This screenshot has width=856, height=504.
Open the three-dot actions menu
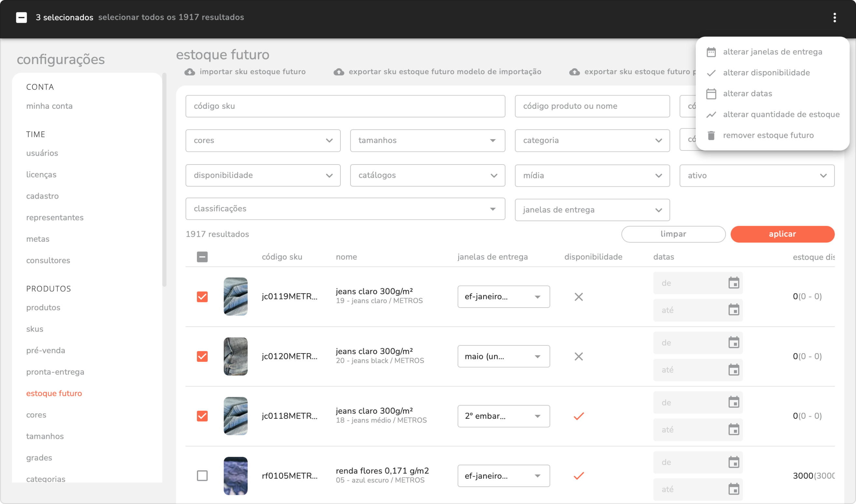click(834, 17)
